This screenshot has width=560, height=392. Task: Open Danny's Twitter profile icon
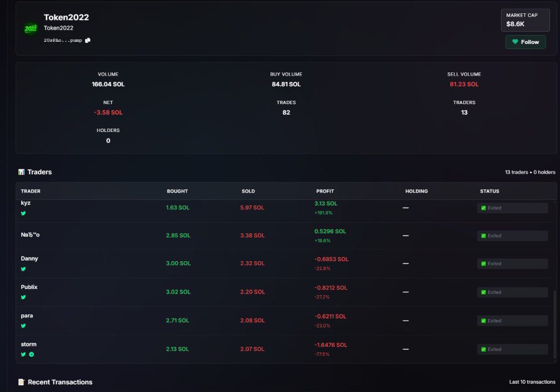pyautogui.click(x=23, y=269)
